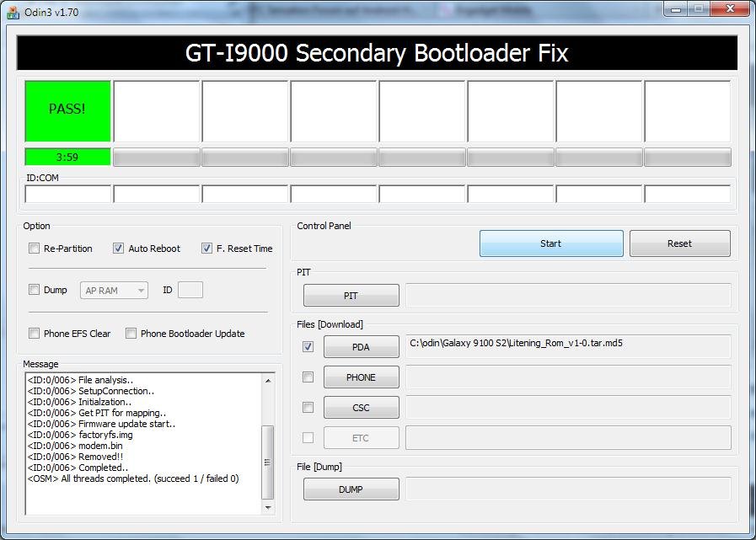The height and width of the screenshot is (540, 756).
Task: Select the "All threads completed" log line
Action: pyautogui.click(x=133, y=479)
